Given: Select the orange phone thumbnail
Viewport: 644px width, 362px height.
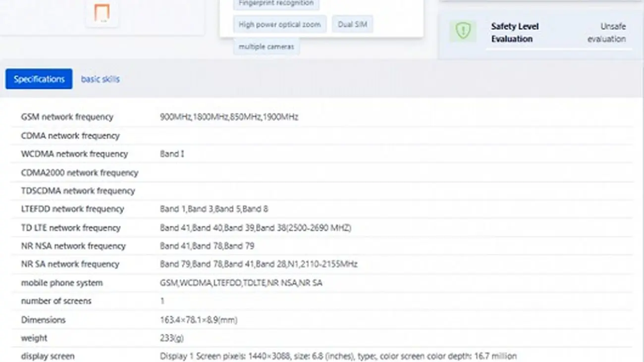Looking at the screenshot, I should 102,13.
